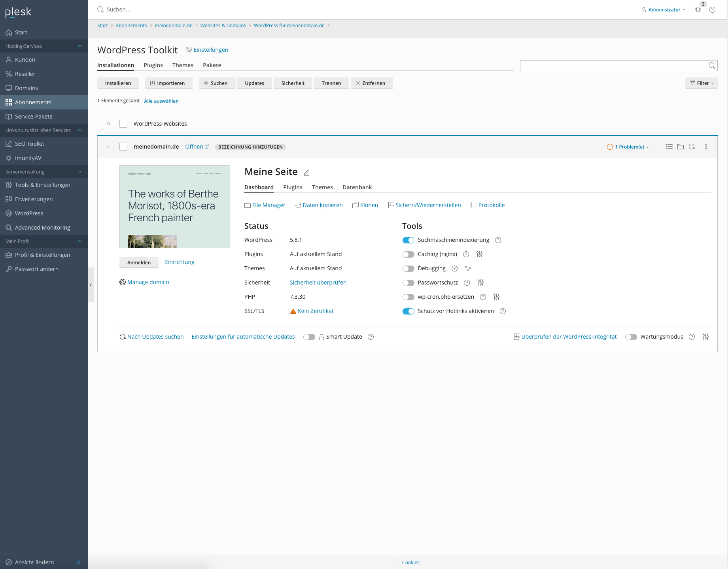Open Caching (nginx) settings sliders icon
The width and height of the screenshot is (728, 569).
tap(479, 254)
